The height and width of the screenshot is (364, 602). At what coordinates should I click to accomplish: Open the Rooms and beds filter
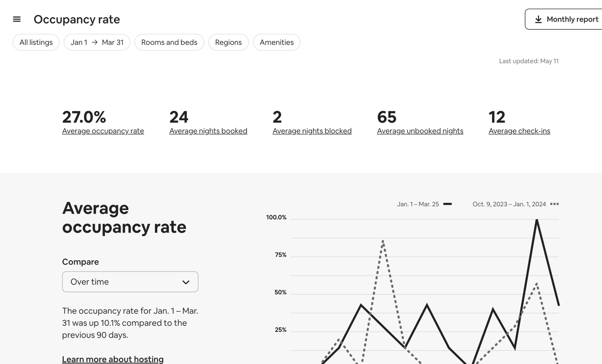click(x=169, y=42)
